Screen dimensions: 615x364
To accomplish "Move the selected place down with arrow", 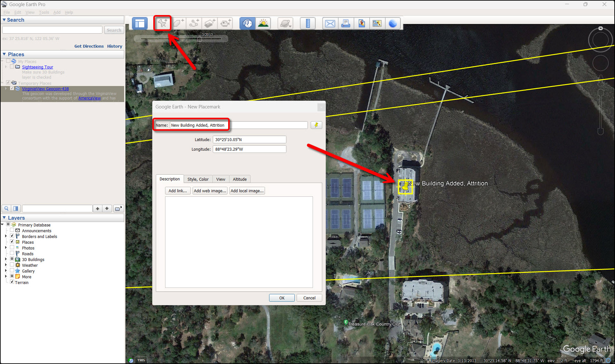I will coord(107,209).
